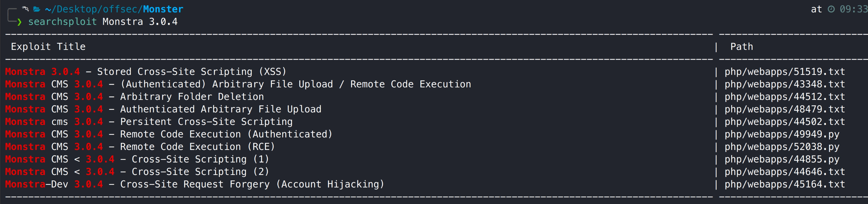Click the path php/webapps/51519.txt

point(785,72)
